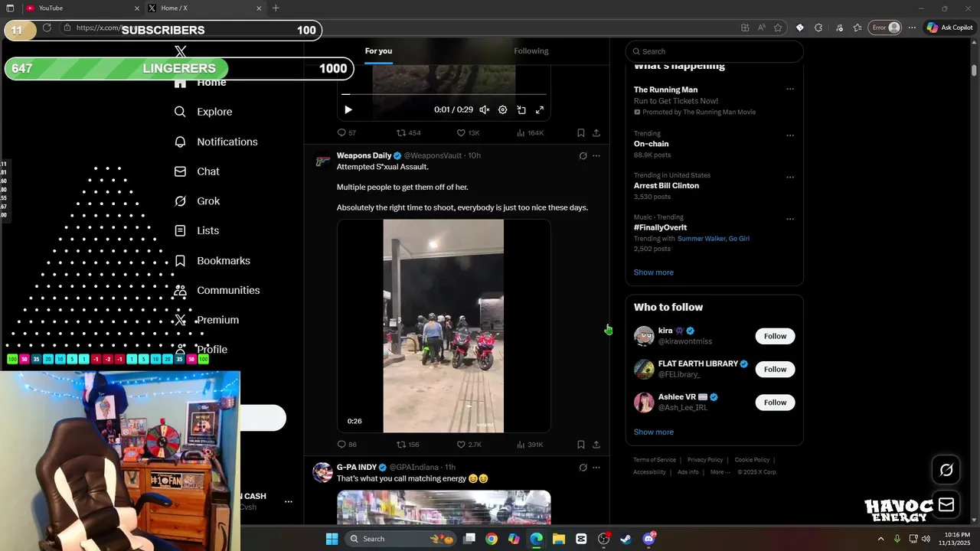Open Grok icon on G-PA INDY post
This screenshot has height=551, width=980.
[583, 468]
